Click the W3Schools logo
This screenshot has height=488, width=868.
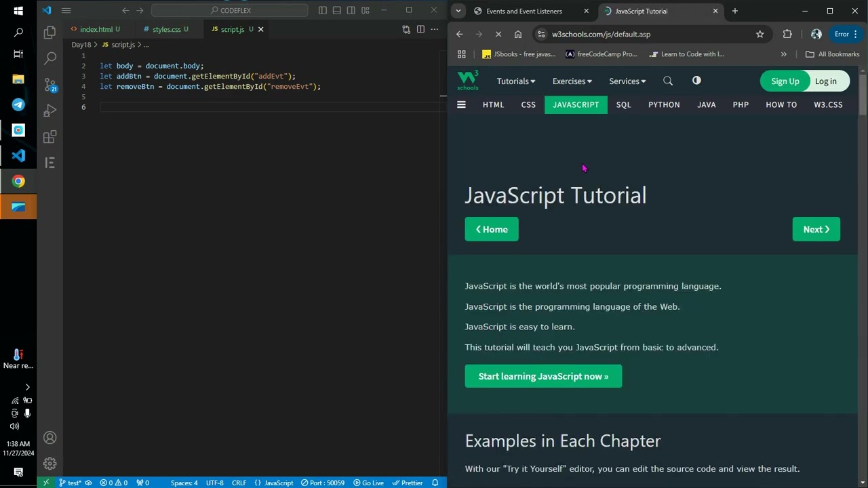pyautogui.click(x=468, y=80)
